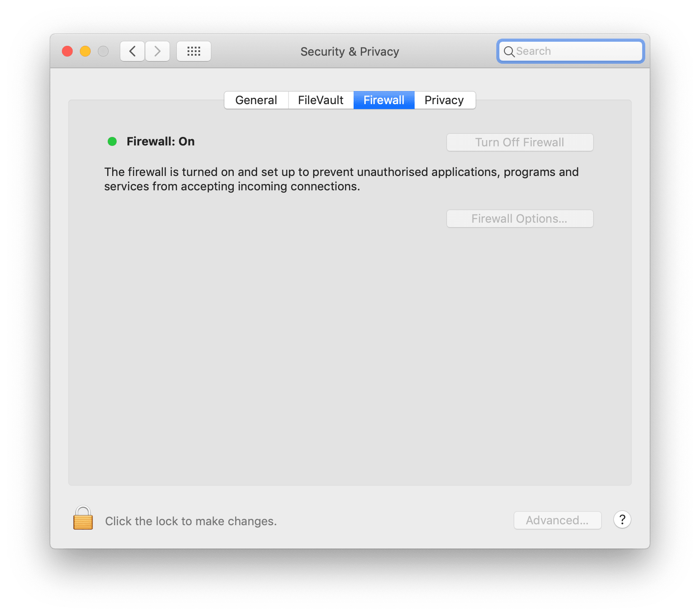Open the Advanced settings button

tap(558, 520)
